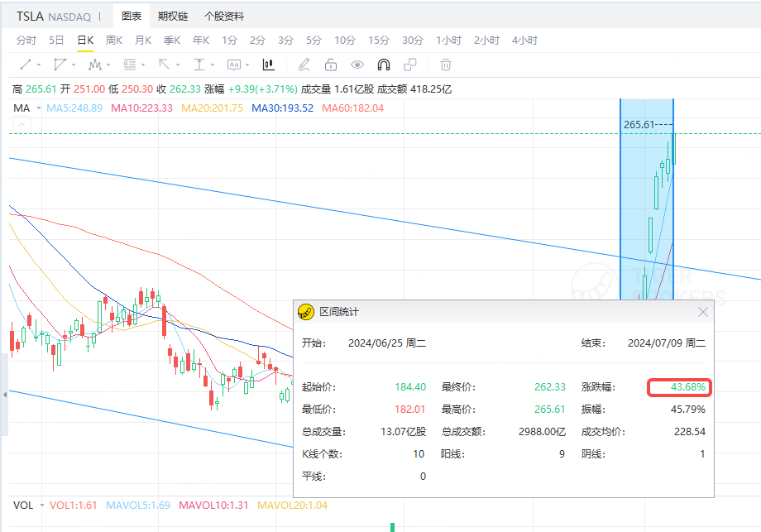Expand channel tool options arrow
This screenshot has width=761, height=532.
[x=74, y=65]
